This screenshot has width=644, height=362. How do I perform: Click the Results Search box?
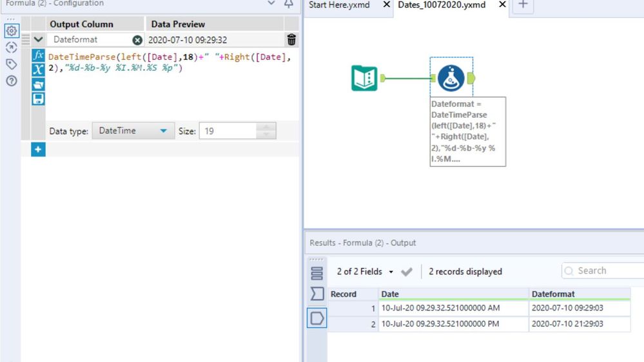(603, 271)
